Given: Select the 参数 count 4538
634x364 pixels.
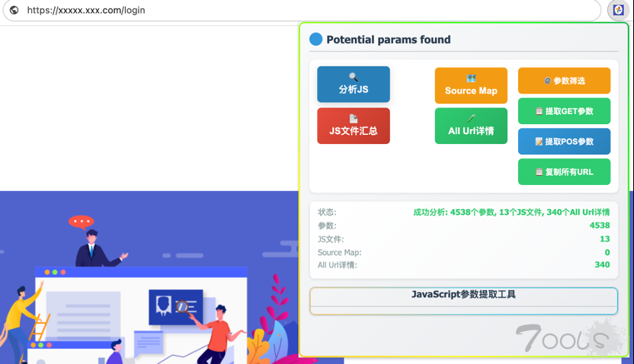Looking at the screenshot, I should [x=600, y=225].
